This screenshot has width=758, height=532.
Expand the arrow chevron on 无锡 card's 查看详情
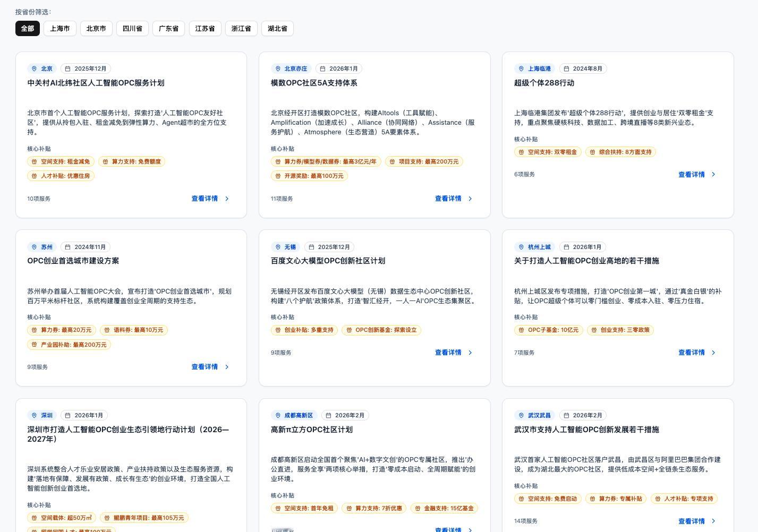470,352
